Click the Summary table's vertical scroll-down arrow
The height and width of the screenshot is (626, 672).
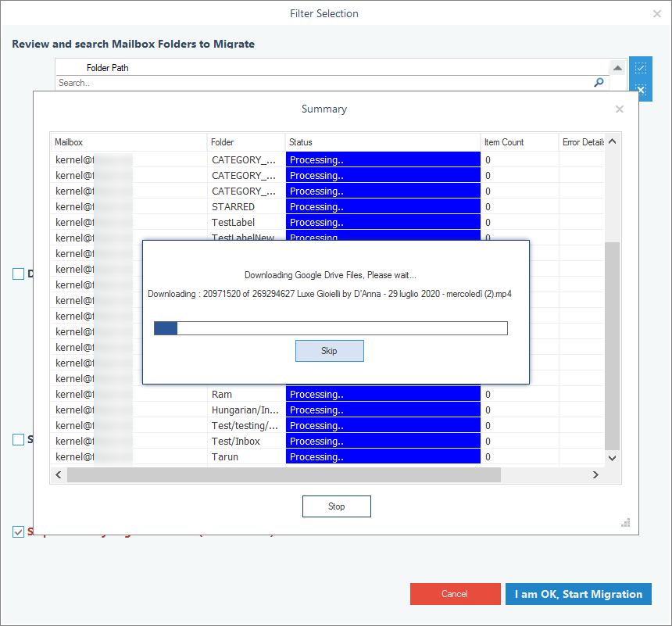(x=613, y=458)
